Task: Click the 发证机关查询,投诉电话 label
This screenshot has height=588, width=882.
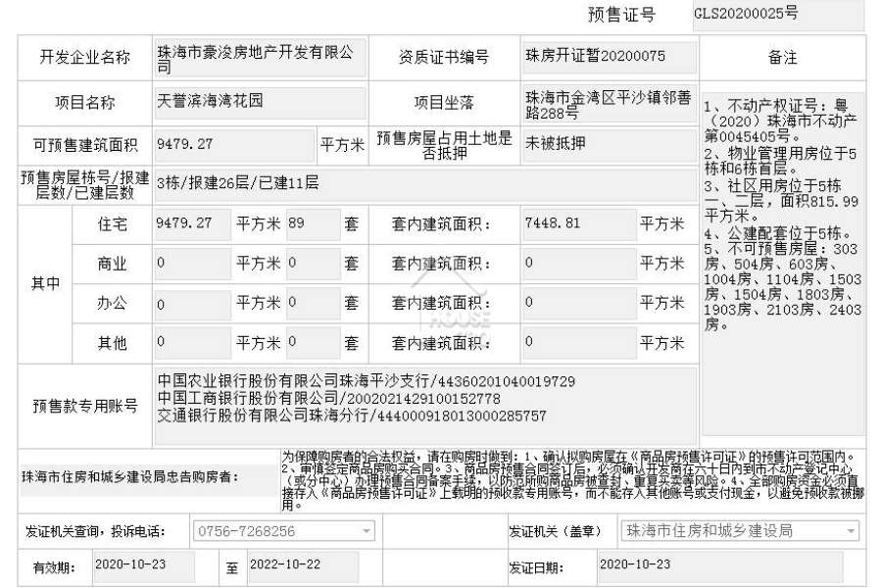Action: (95, 531)
